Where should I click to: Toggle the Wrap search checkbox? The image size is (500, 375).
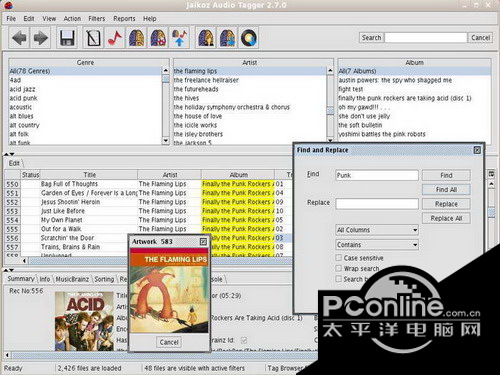339,268
